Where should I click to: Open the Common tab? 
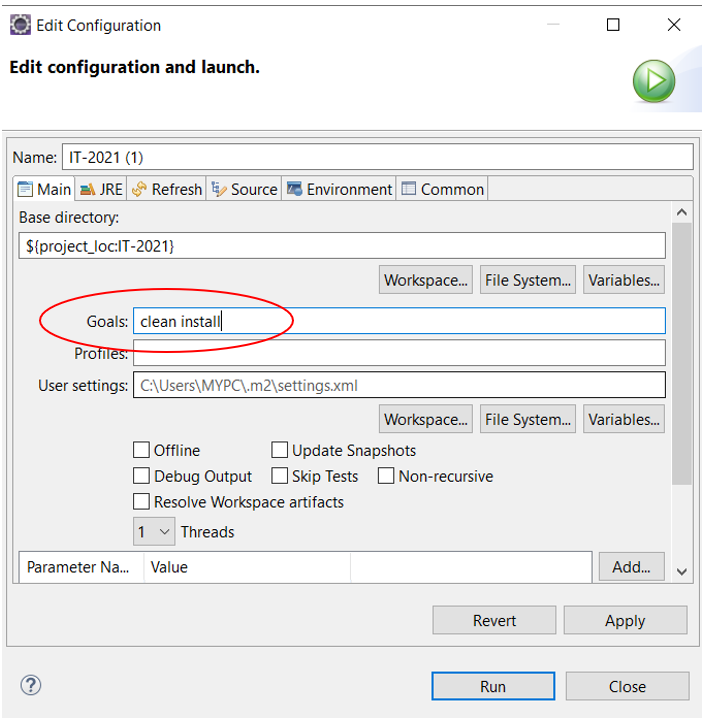443,189
